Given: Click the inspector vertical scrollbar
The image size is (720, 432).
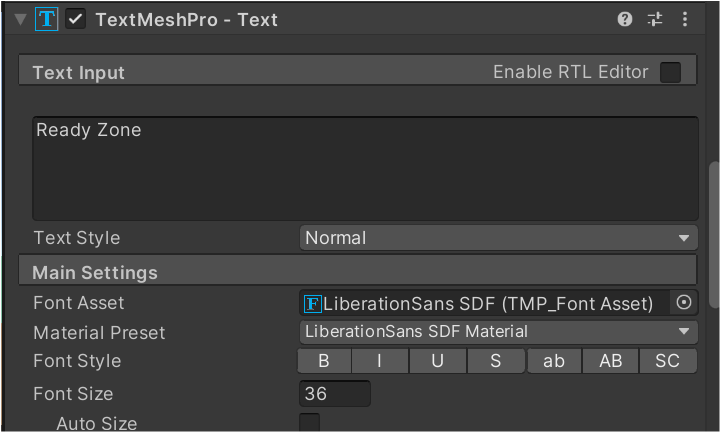Looking at the screenshot, I should [714, 234].
